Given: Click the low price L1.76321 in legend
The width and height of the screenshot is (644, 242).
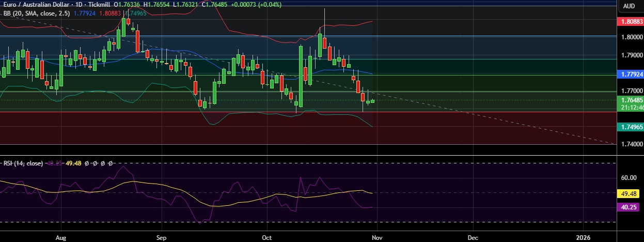Looking at the screenshot, I should (x=185, y=5).
